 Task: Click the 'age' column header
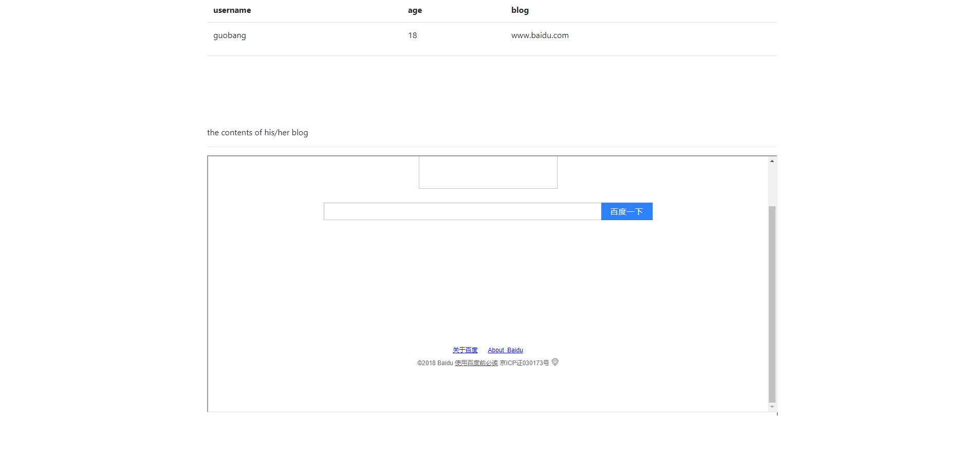coord(415,10)
